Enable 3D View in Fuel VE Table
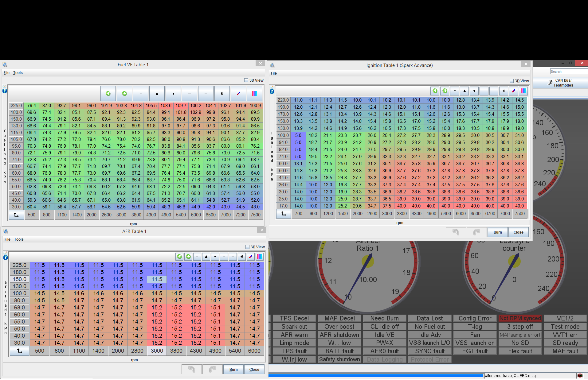Image resolution: width=588 pixels, height=380 pixels. pos(246,80)
